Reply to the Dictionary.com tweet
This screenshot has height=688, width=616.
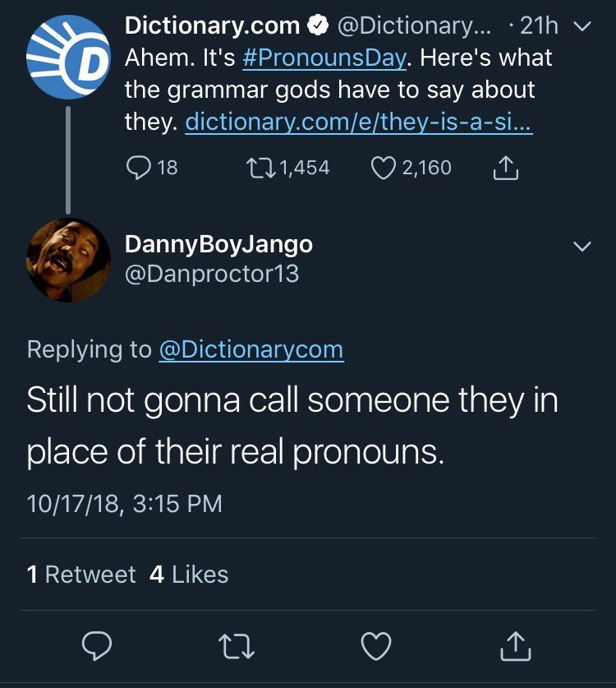point(136,168)
